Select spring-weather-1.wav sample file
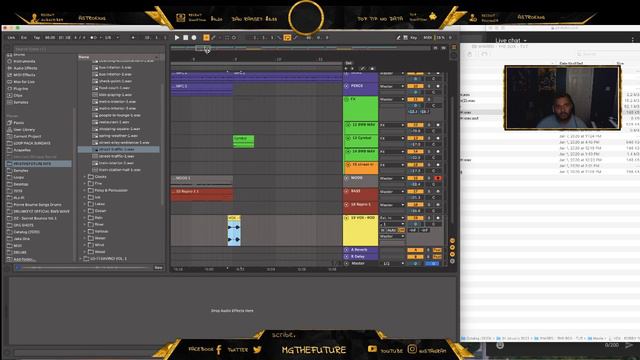640x360 pixels. 118,136
